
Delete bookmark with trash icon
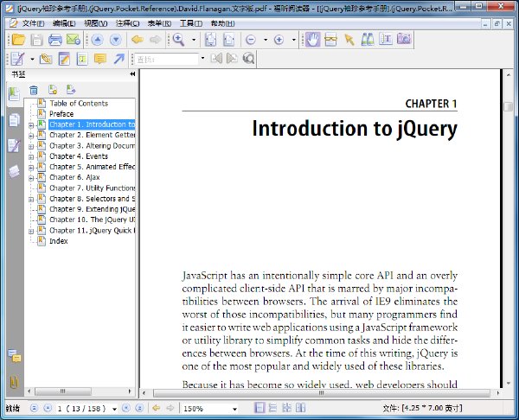tap(34, 90)
